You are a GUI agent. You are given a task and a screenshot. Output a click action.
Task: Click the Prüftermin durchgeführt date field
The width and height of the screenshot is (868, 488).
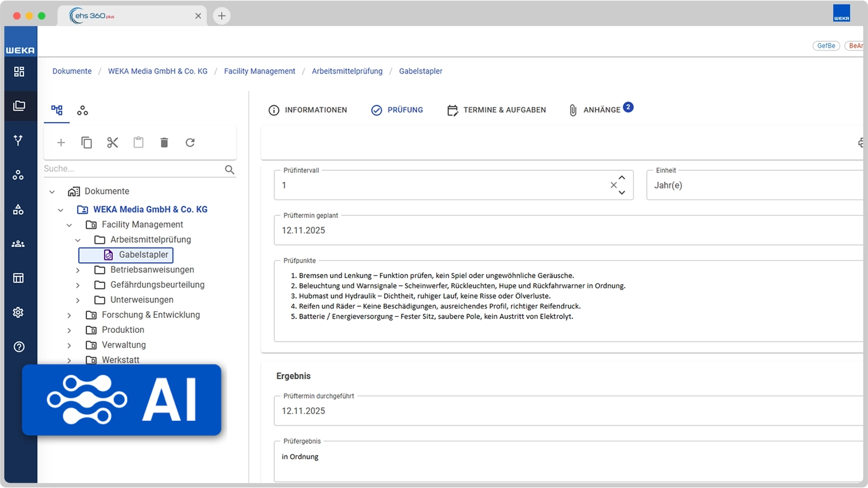[x=569, y=411]
